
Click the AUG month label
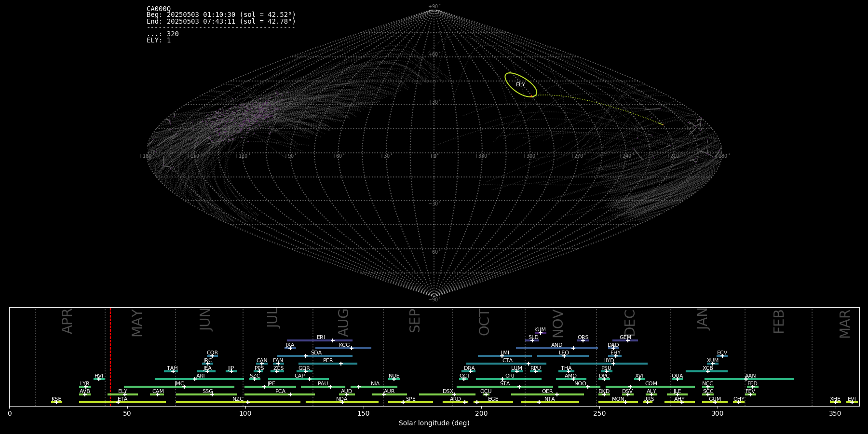343,323
